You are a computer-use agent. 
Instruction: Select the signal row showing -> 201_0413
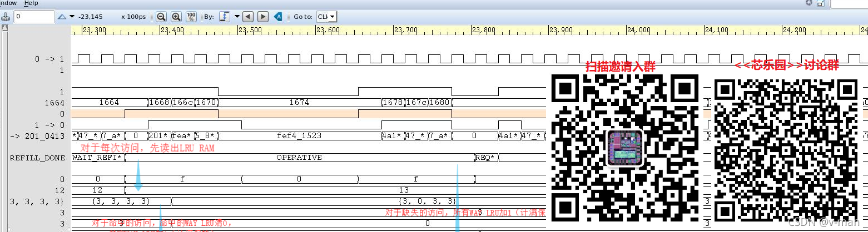click(x=37, y=136)
